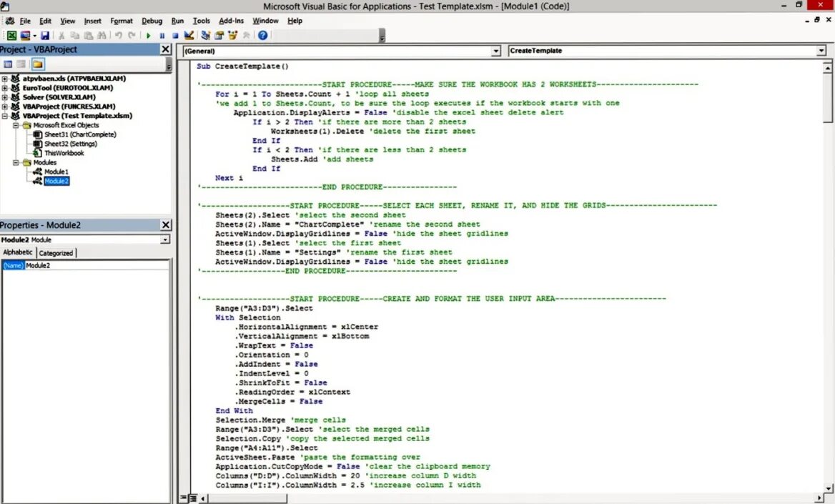Click the Cut scissors icon
This screenshot has height=504, width=835.
click(x=61, y=35)
